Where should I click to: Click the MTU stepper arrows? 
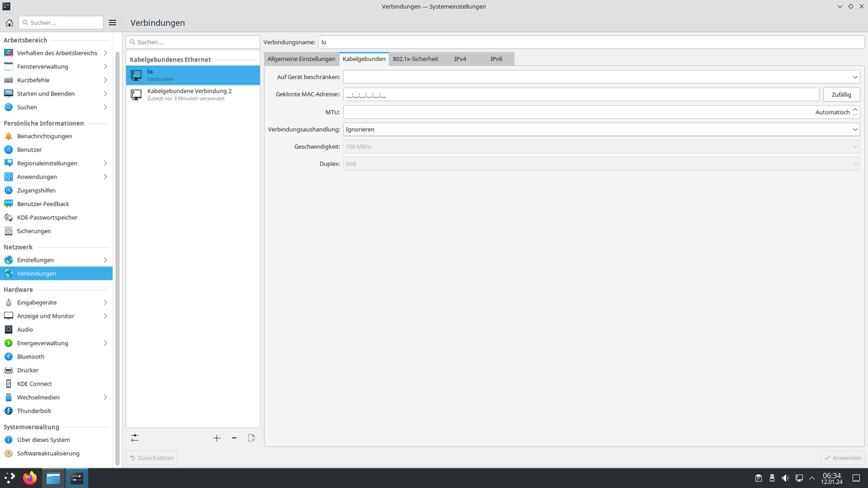(856, 112)
